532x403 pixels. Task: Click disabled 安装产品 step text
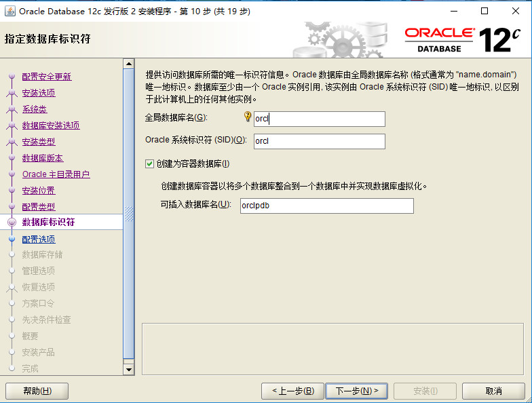point(38,353)
